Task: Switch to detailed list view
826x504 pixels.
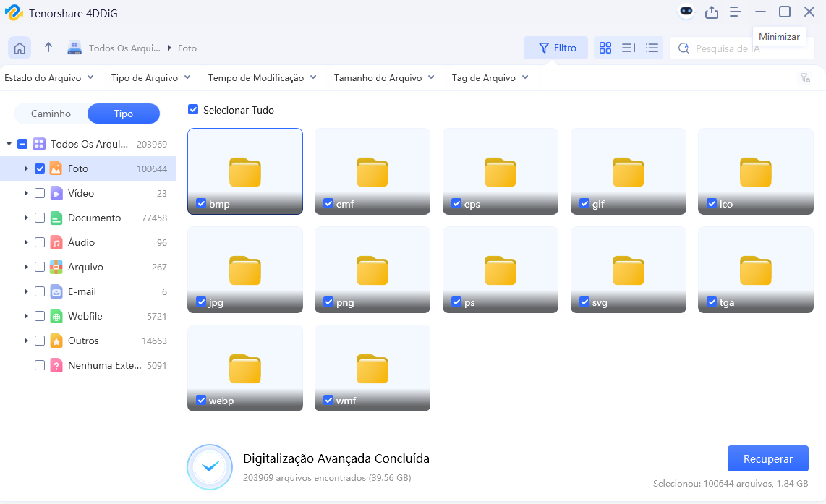Action: (628, 47)
